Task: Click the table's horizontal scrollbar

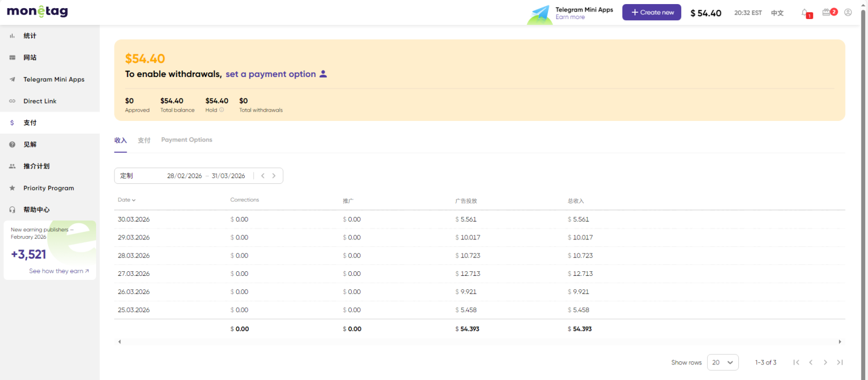Action: pos(479,342)
